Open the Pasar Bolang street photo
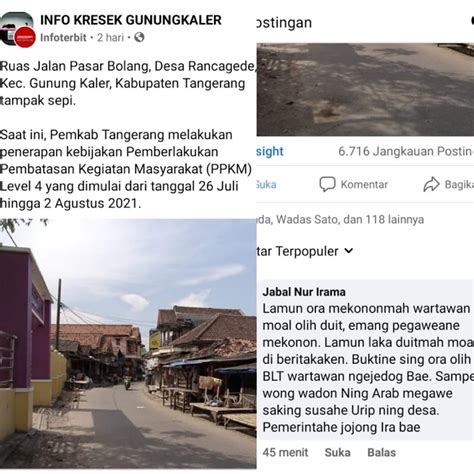Screen dimensions: 474x474 (x=128, y=343)
